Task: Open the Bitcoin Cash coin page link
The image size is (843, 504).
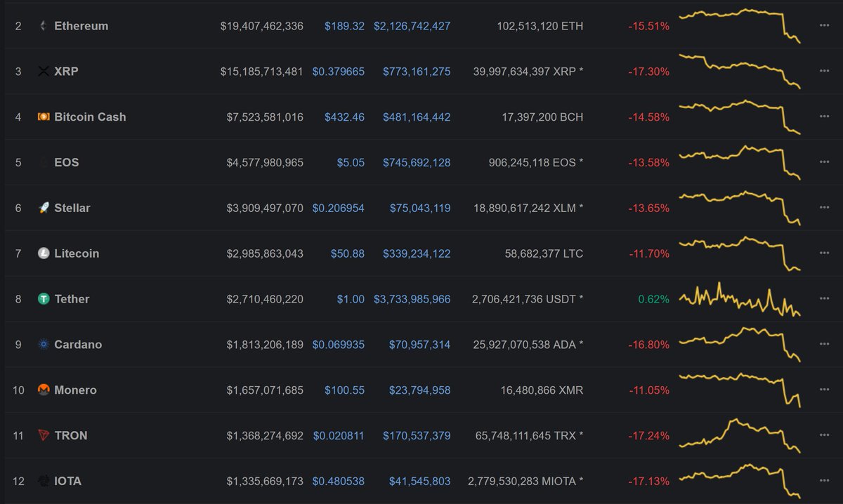Action: pyautogui.click(x=90, y=117)
